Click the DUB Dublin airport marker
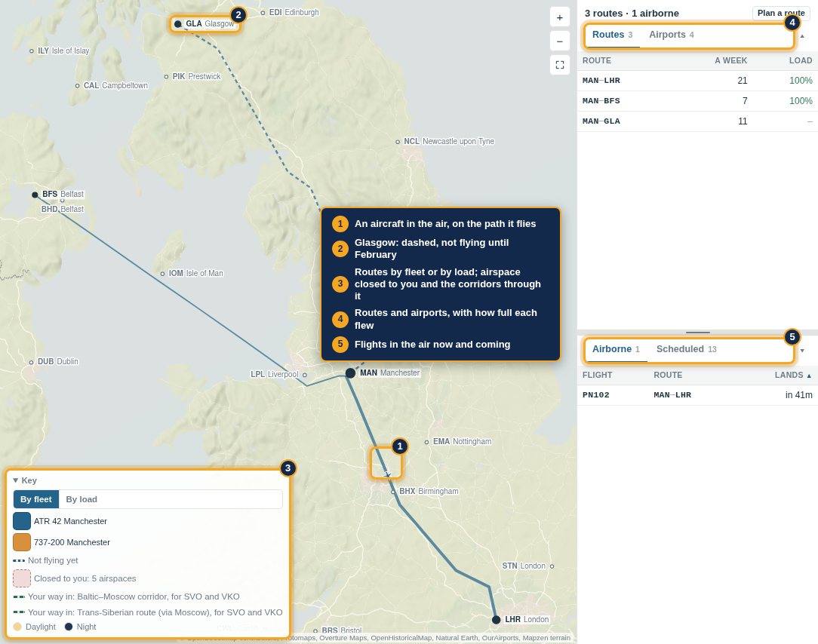This screenshot has height=644, width=818. pyautogui.click(x=31, y=362)
